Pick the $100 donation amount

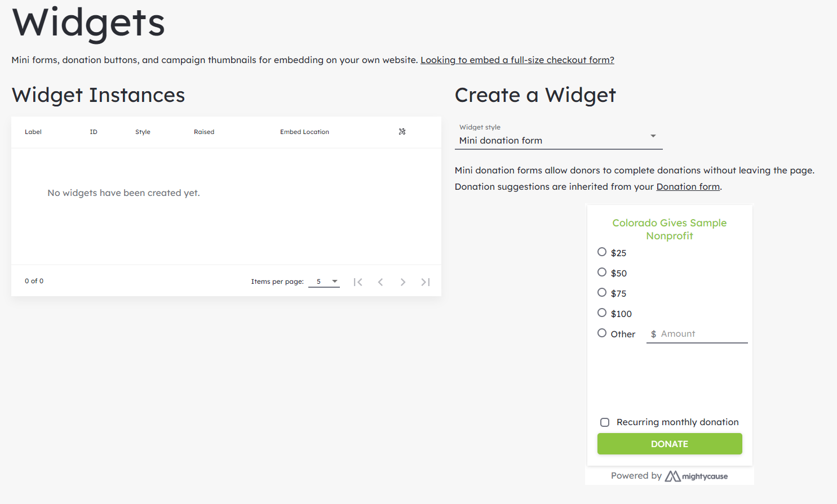(x=602, y=313)
